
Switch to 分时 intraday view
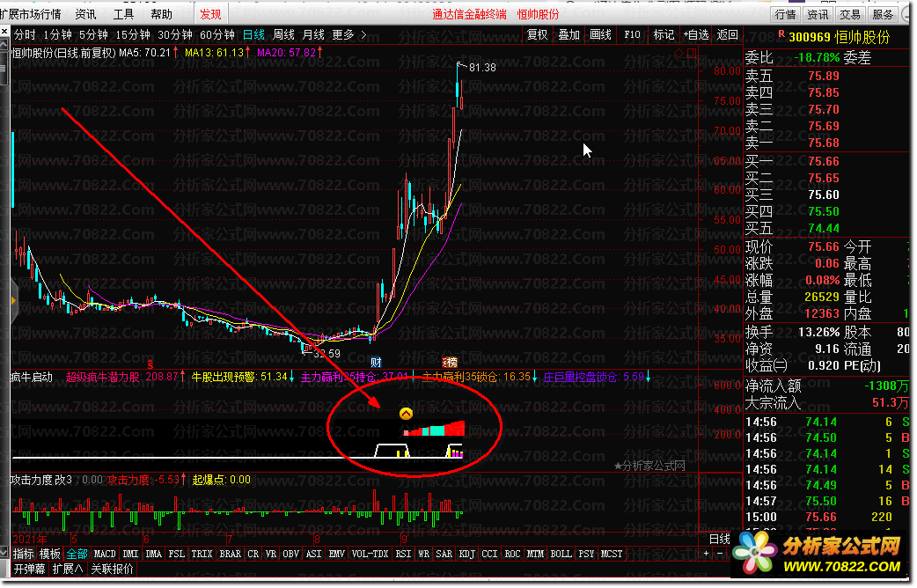coord(25,35)
